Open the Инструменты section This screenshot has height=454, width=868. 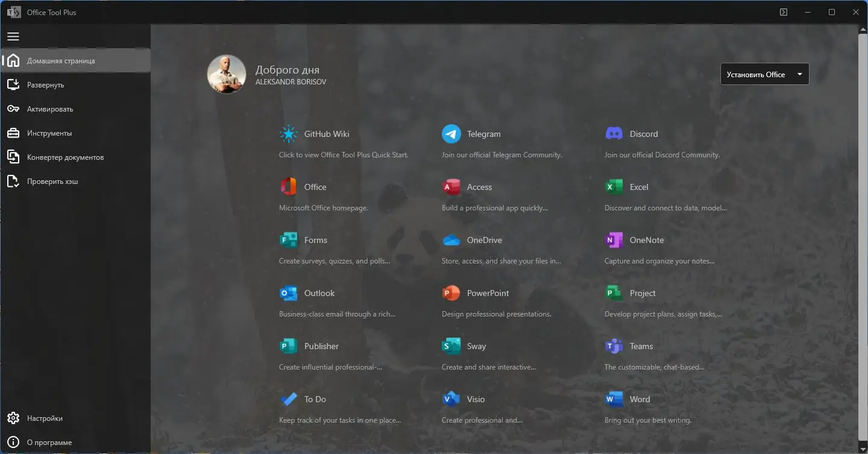(75, 133)
